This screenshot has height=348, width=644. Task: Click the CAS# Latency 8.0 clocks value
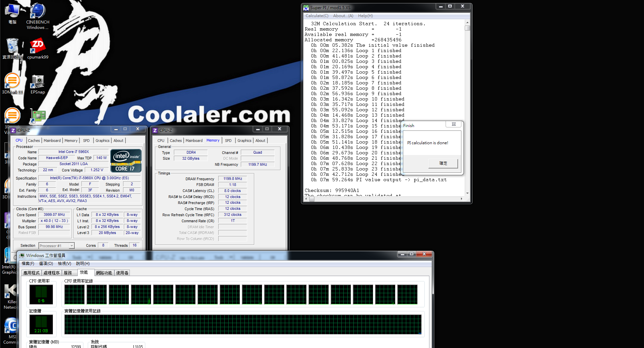coord(233,191)
